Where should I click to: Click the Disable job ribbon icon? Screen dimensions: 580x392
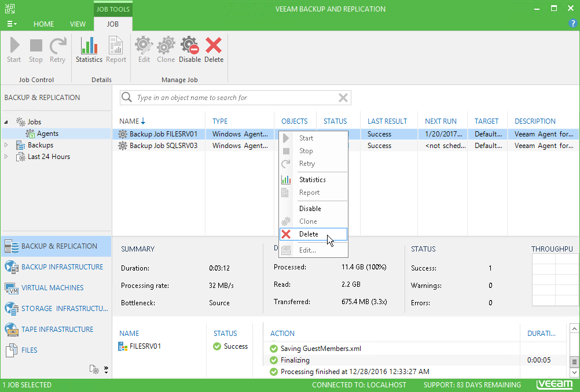190,50
